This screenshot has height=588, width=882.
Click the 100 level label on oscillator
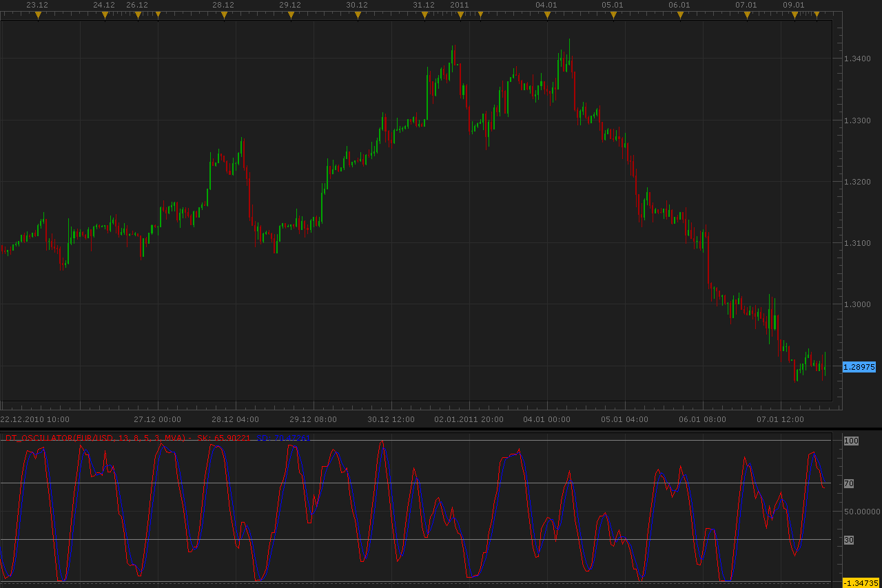[x=851, y=440]
